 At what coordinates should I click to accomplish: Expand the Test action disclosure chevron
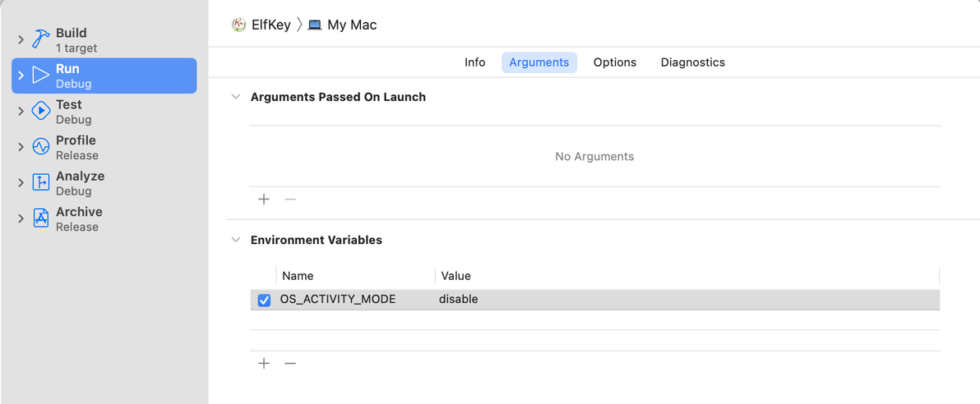pyautogui.click(x=21, y=111)
